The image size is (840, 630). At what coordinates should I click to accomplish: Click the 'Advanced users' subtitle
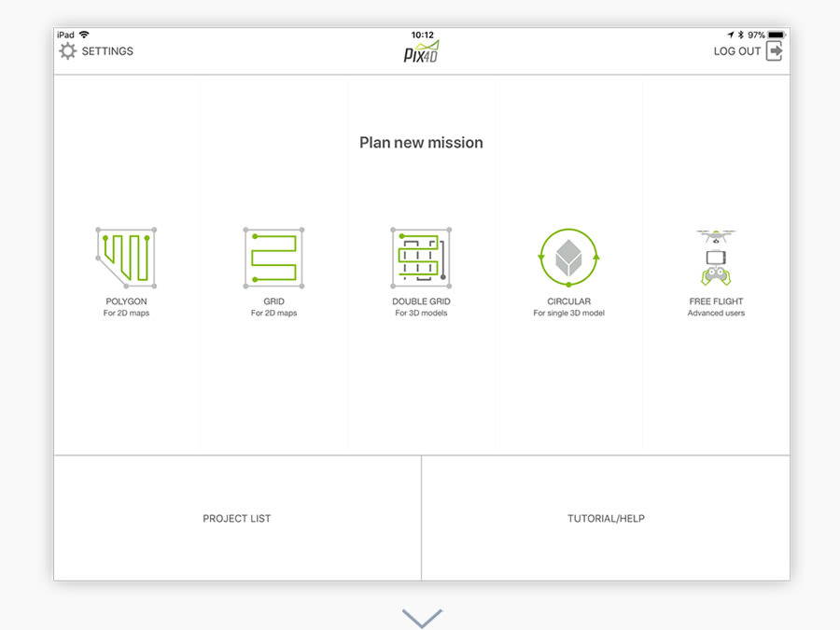716,313
